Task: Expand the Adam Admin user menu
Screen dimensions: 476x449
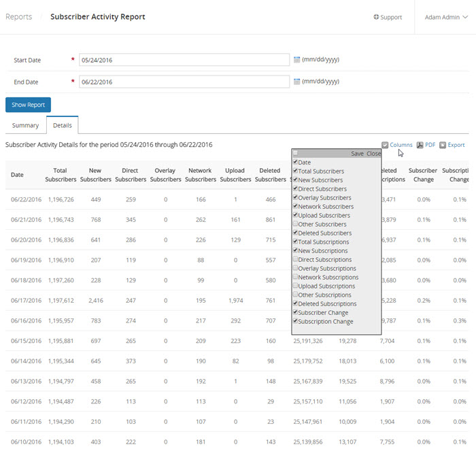Action: coord(445,17)
